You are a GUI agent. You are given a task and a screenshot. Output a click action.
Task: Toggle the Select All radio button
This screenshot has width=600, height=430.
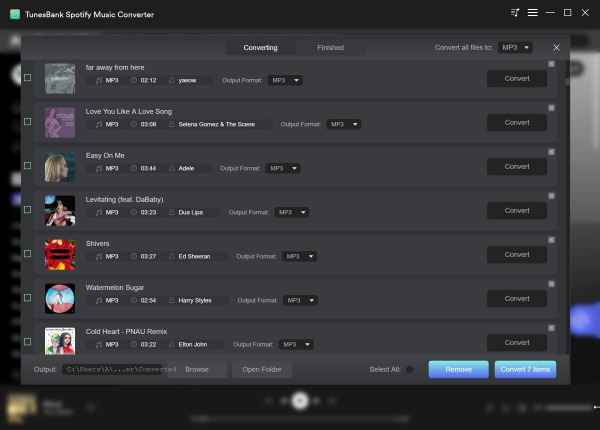[x=409, y=370]
